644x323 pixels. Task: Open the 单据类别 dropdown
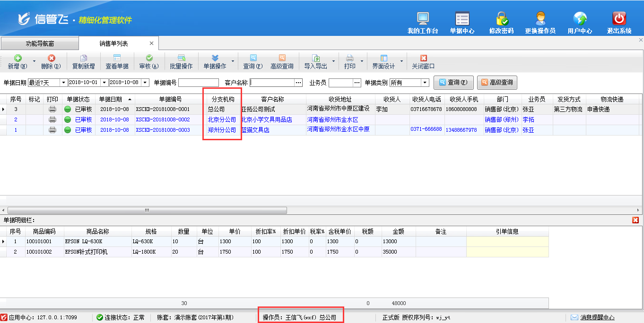[425, 83]
